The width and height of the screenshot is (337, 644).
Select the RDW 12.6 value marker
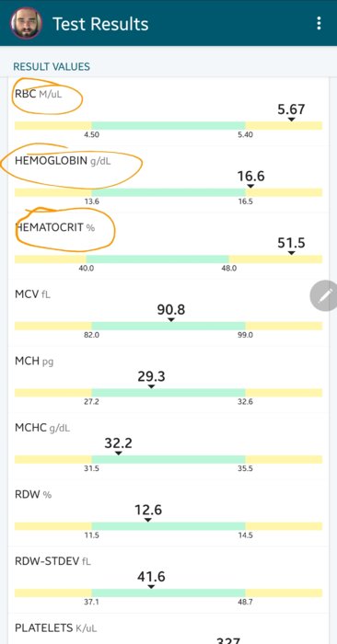click(148, 512)
